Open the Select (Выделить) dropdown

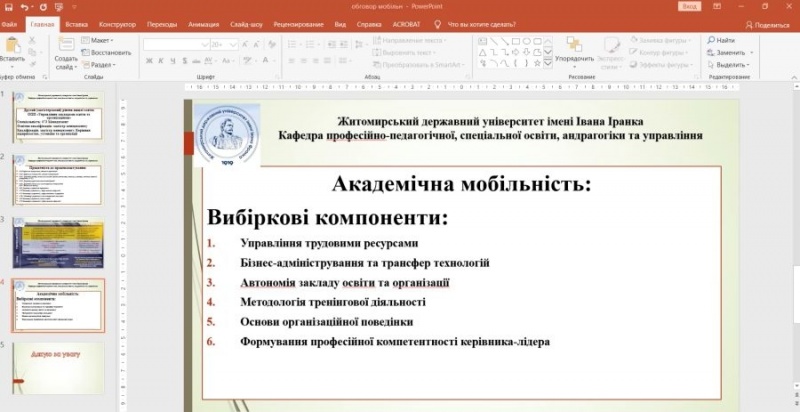point(730,65)
